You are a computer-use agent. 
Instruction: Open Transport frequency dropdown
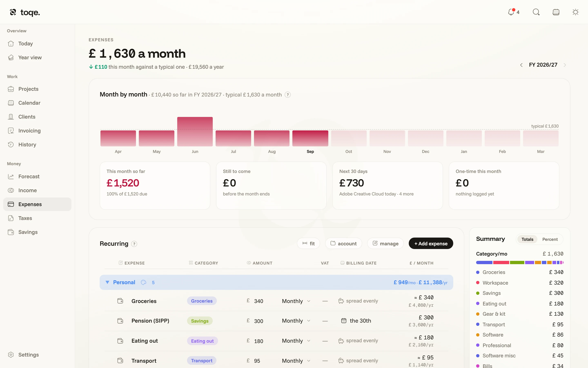coord(296,361)
